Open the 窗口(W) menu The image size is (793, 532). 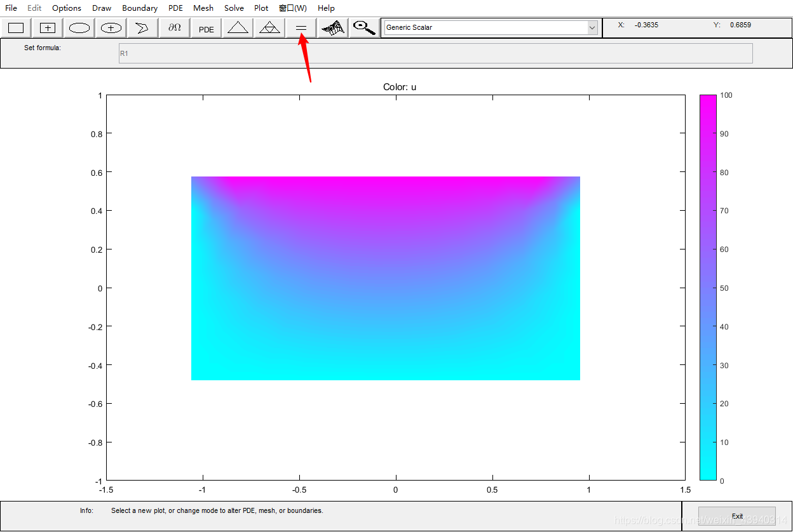click(x=293, y=8)
